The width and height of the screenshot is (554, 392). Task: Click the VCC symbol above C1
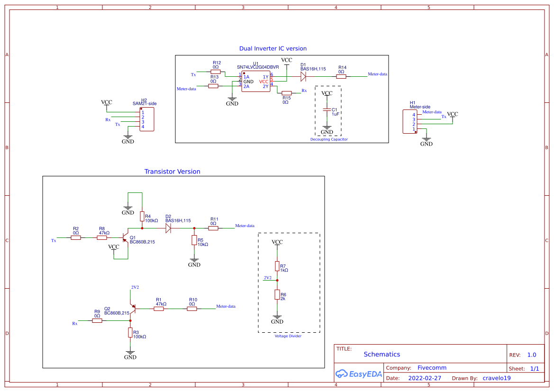click(327, 93)
